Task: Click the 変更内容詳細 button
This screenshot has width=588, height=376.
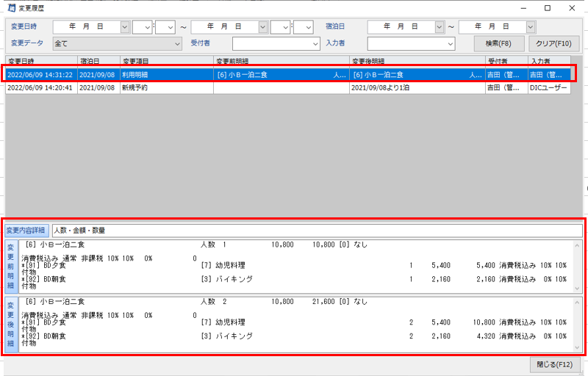Action: tap(26, 231)
